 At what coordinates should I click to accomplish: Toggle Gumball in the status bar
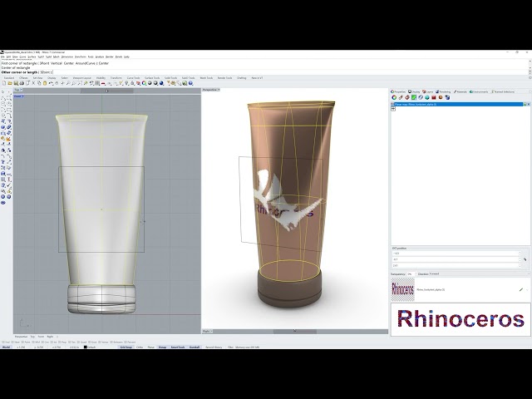click(195, 347)
